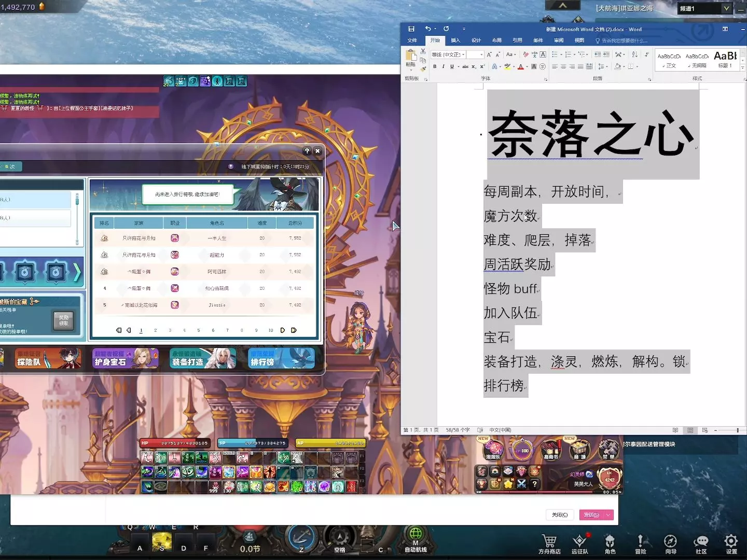Image resolution: width=747 pixels, height=560 pixels.
Task: Switch to print layout view
Action: coord(690,430)
